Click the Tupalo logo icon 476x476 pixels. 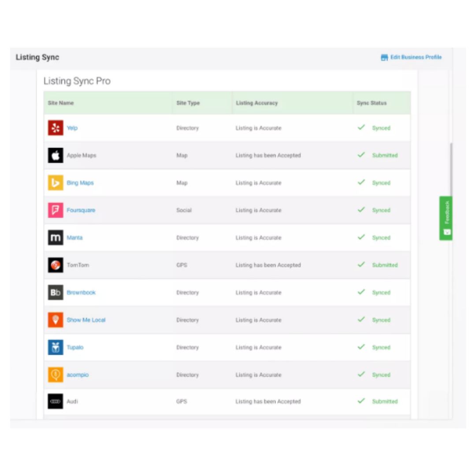click(x=56, y=347)
